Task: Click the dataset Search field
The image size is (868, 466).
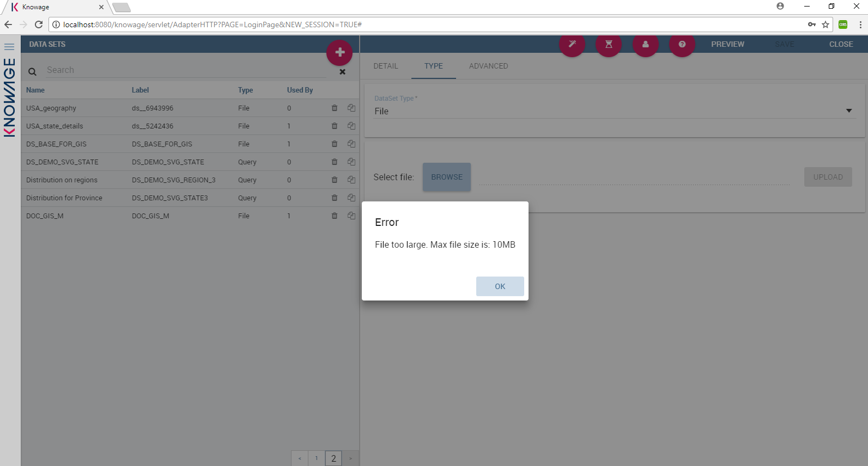Action: (185, 70)
